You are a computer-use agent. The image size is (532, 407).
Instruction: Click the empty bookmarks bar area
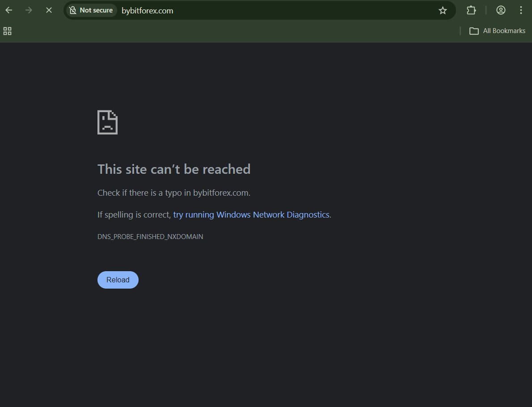coord(224,31)
